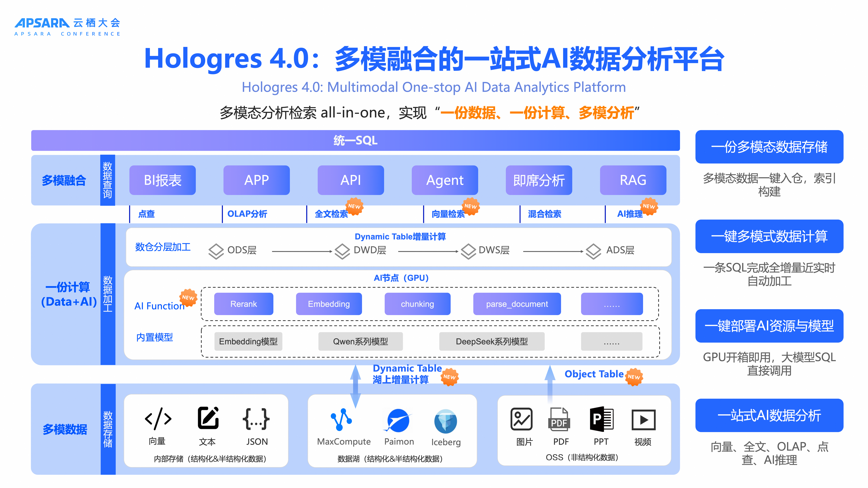Viewport: 868px width, 488px height.
Task: Select the Agent box
Action: (x=444, y=180)
